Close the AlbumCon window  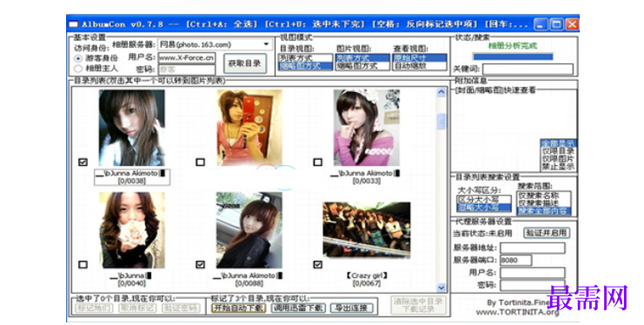click(571, 24)
